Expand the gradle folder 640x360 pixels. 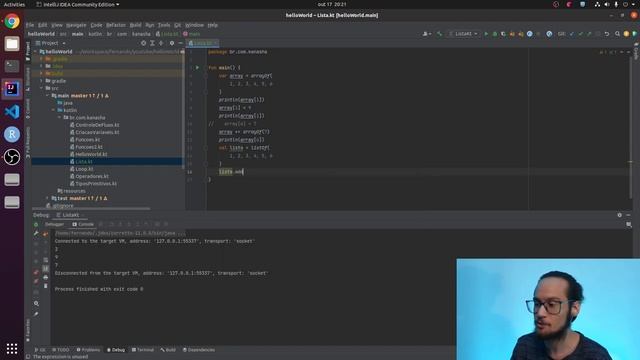click(x=42, y=81)
